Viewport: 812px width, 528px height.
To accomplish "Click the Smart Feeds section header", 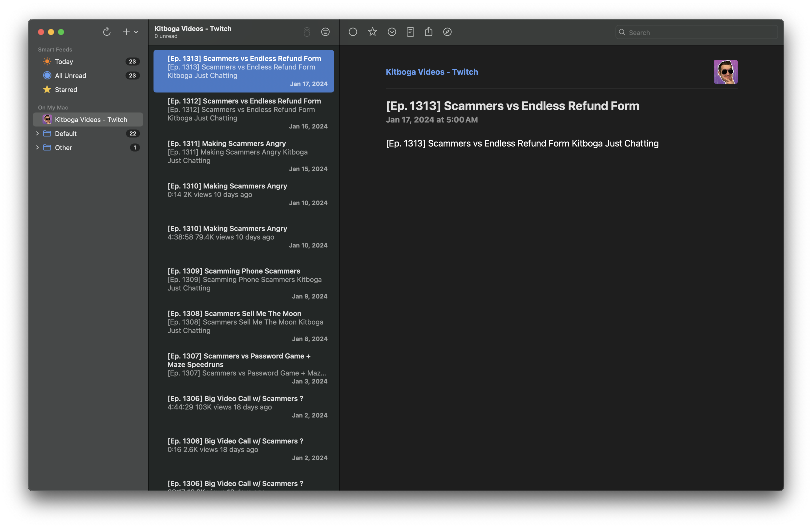I will (x=55, y=49).
